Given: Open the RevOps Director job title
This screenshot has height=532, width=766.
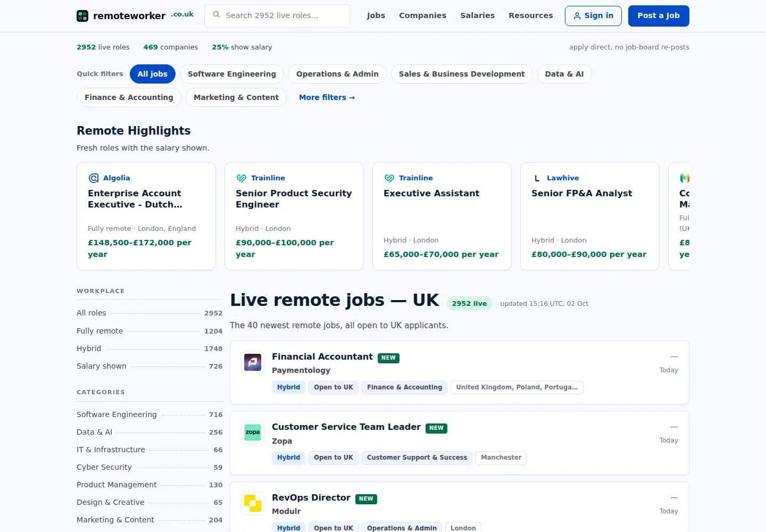Looking at the screenshot, I should pos(311,497).
